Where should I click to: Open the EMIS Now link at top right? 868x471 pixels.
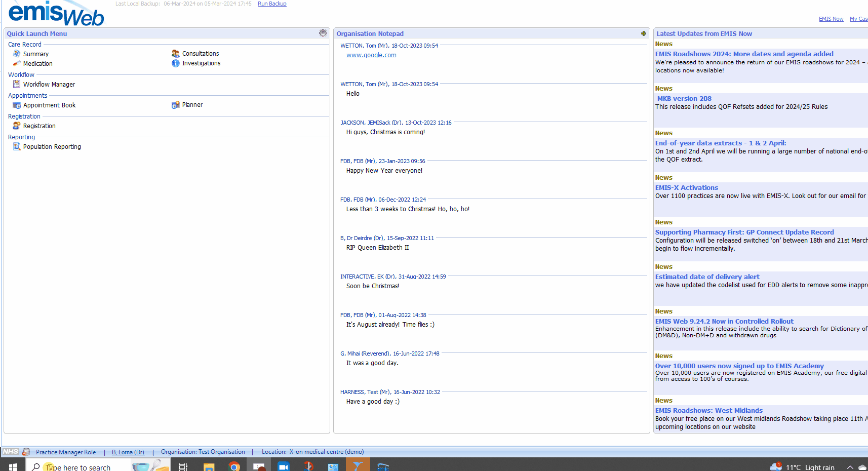pyautogui.click(x=831, y=19)
